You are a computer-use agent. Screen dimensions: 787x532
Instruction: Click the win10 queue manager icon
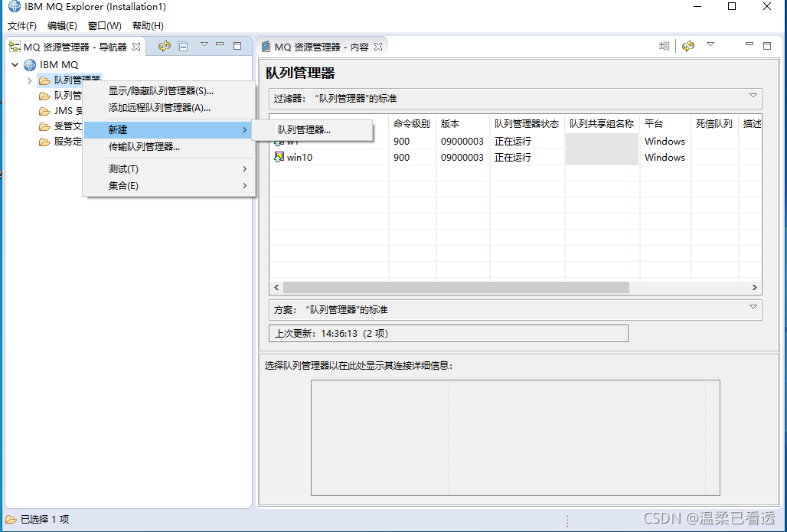pos(279,157)
